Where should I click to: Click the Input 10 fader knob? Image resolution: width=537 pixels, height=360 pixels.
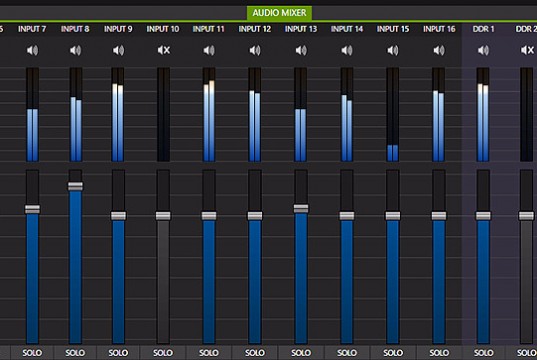(x=163, y=216)
